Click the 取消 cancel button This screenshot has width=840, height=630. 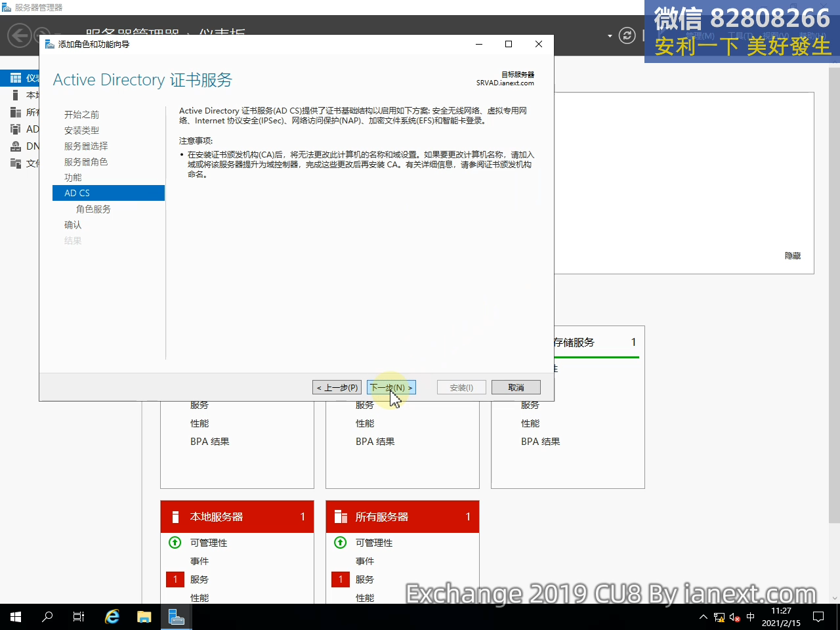point(516,388)
